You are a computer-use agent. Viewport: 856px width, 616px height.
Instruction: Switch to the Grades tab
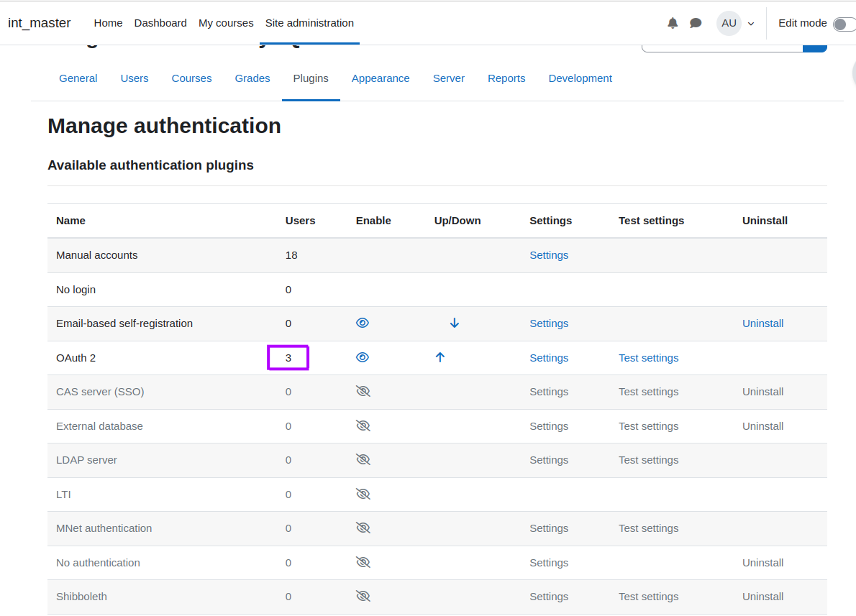252,78
